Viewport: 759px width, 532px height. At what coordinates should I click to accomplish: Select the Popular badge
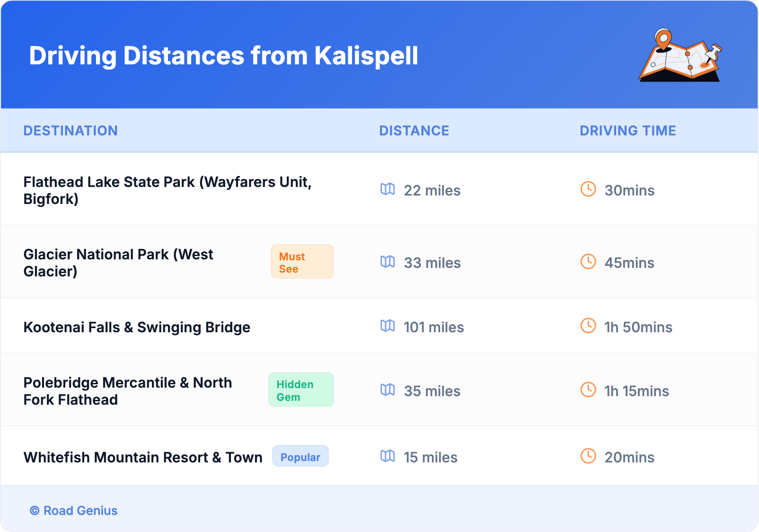pos(300,456)
